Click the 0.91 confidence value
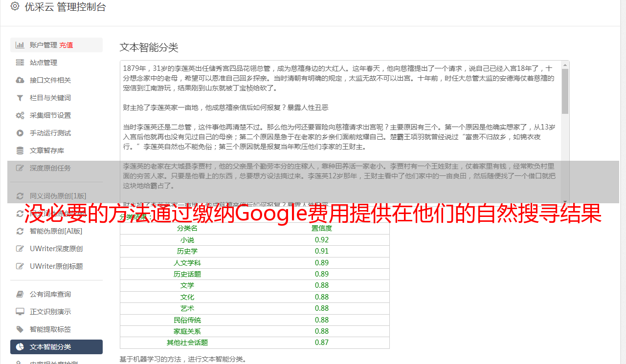This screenshot has height=364, width=626. point(322,251)
